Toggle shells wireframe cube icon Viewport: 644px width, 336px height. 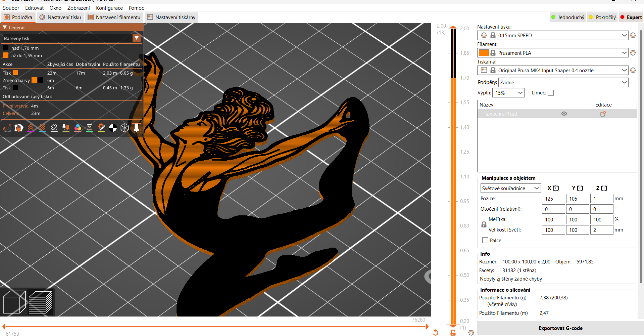coord(125,128)
